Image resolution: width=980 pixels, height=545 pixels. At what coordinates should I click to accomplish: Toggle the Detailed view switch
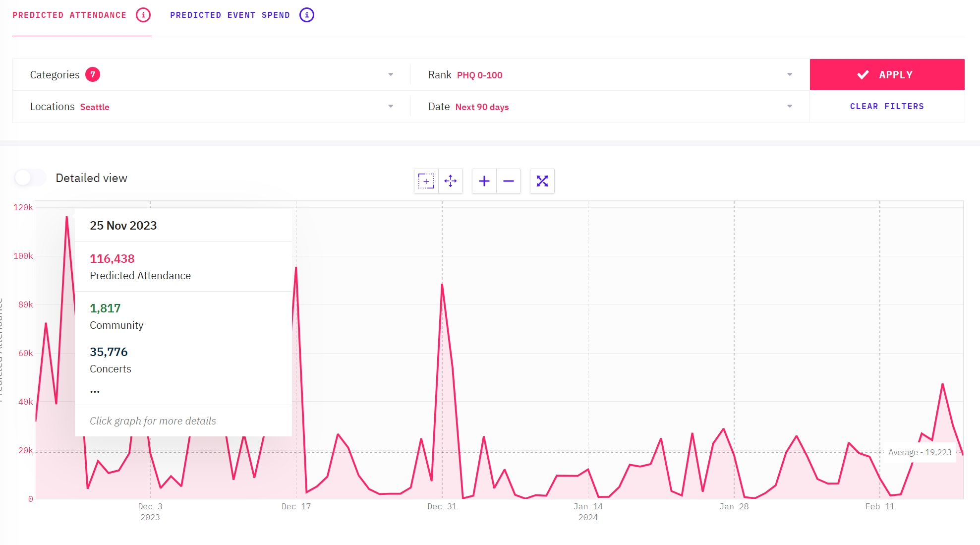(x=30, y=178)
